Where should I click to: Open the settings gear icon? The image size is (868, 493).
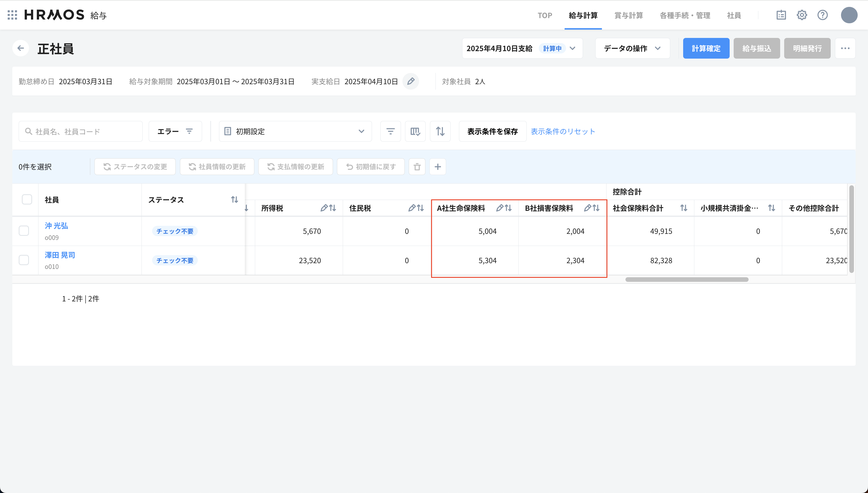(802, 15)
